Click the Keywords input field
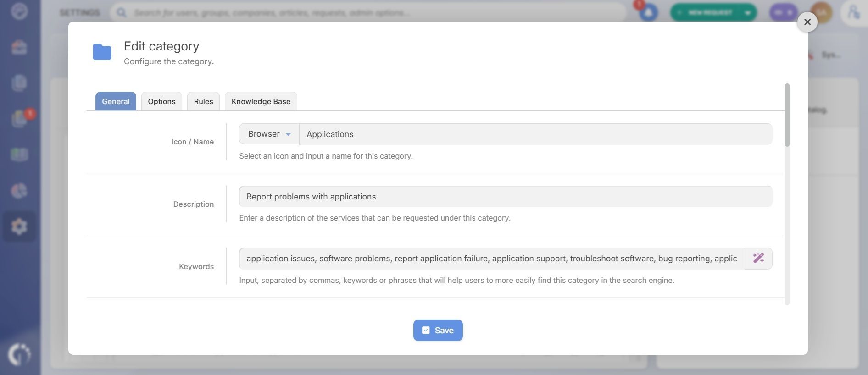Viewport: 868px width, 375px height. point(492,258)
